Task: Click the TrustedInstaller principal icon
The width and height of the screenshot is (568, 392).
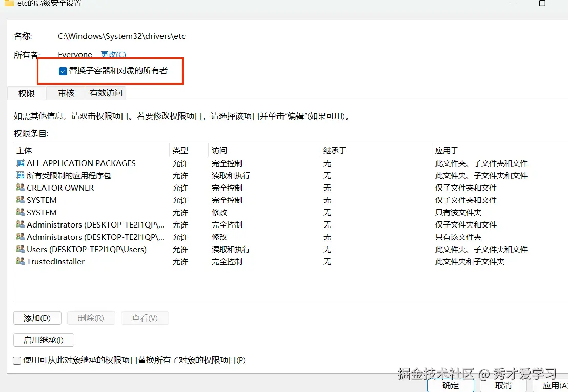Action: pos(21,261)
